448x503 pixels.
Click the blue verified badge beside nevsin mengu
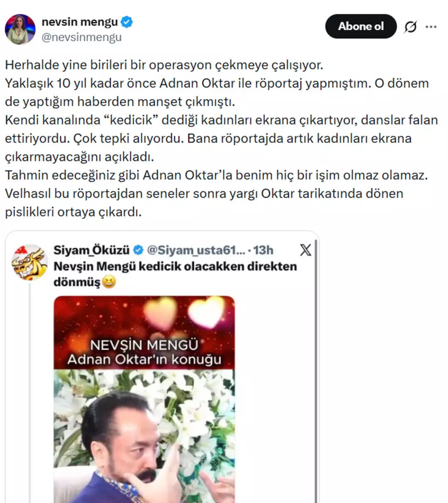pos(127,22)
